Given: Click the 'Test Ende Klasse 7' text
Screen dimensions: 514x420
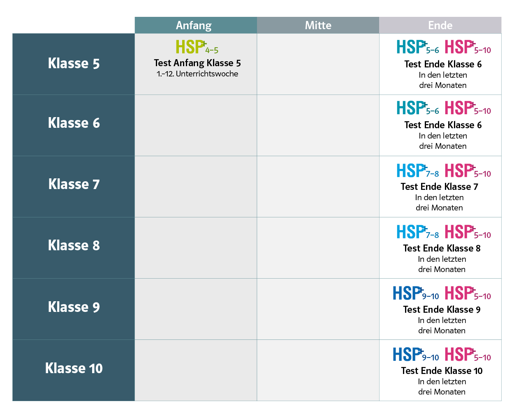Looking at the screenshot, I should click(440, 187).
